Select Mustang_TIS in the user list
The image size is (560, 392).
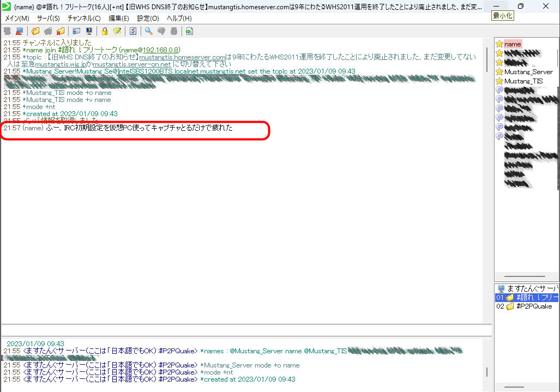tap(523, 81)
